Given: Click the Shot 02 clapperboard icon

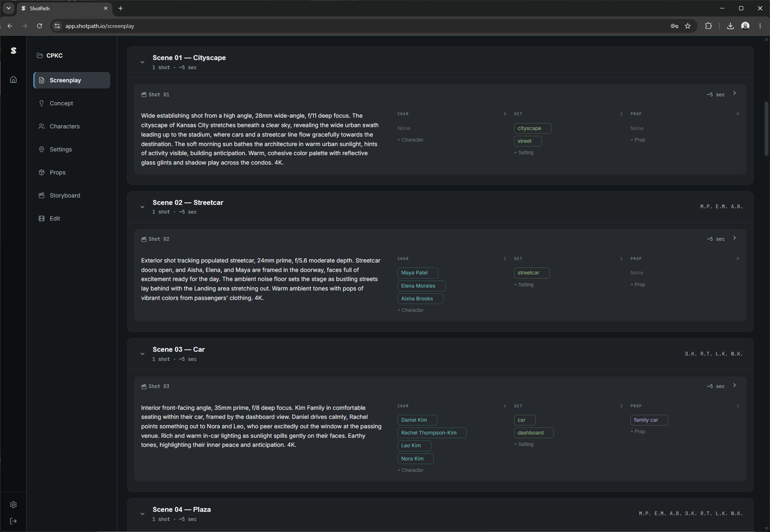Looking at the screenshot, I should pos(144,239).
